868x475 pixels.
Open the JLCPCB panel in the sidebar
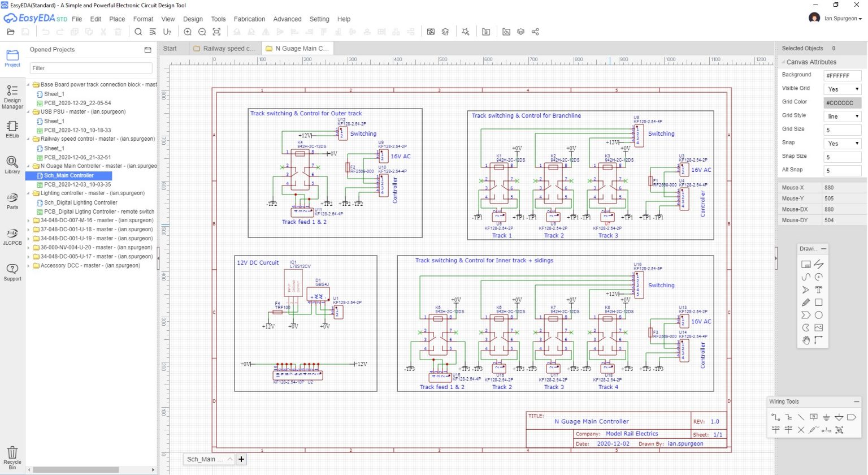(x=12, y=236)
